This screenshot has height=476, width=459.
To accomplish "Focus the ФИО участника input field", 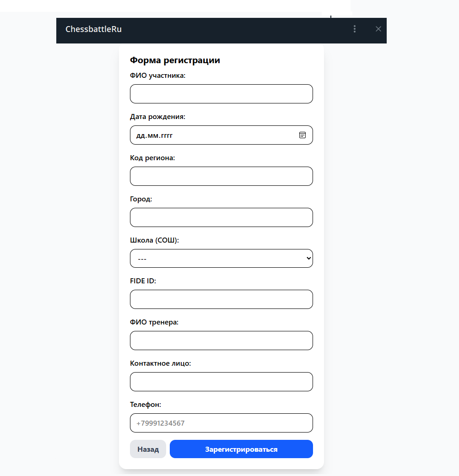I will 221,94.
